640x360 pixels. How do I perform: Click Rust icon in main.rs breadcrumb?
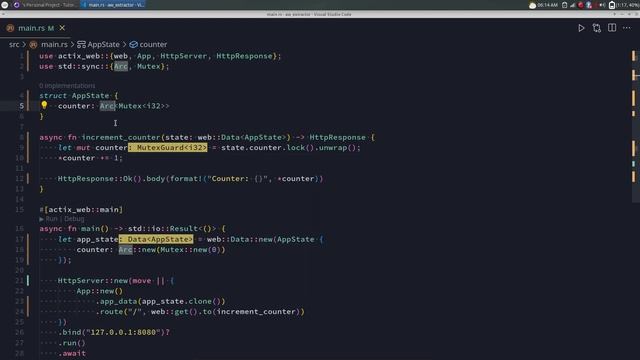33,44
